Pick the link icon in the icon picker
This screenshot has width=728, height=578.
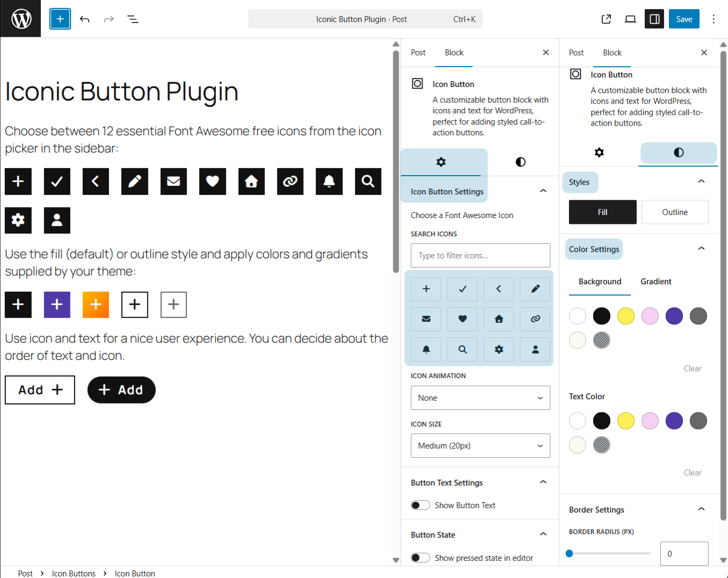[535, 319]
